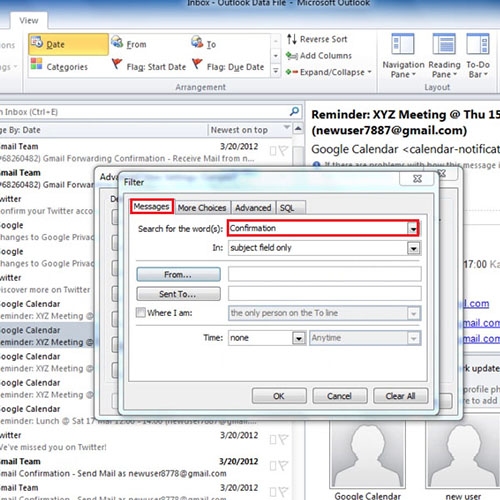Click Cancel in Filter dialog
The height and width of the screenshot is (500, 500).
pos(339,396)
